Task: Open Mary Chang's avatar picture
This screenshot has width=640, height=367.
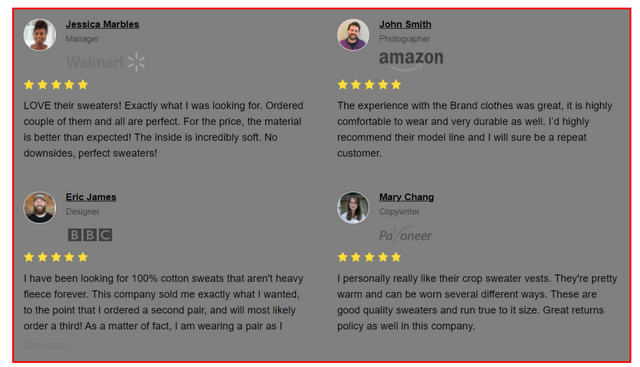Action: pyautogui.click(x=353, y=207)
